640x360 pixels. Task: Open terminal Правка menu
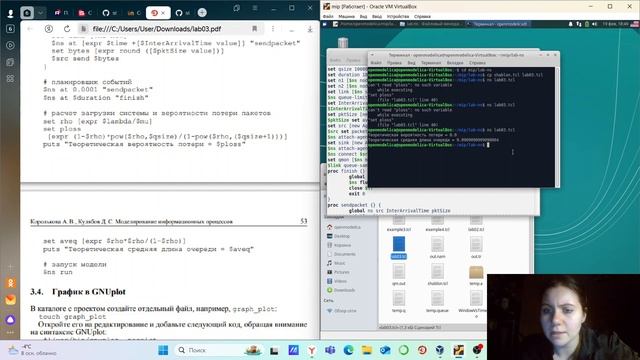click(x=394, y=63)
